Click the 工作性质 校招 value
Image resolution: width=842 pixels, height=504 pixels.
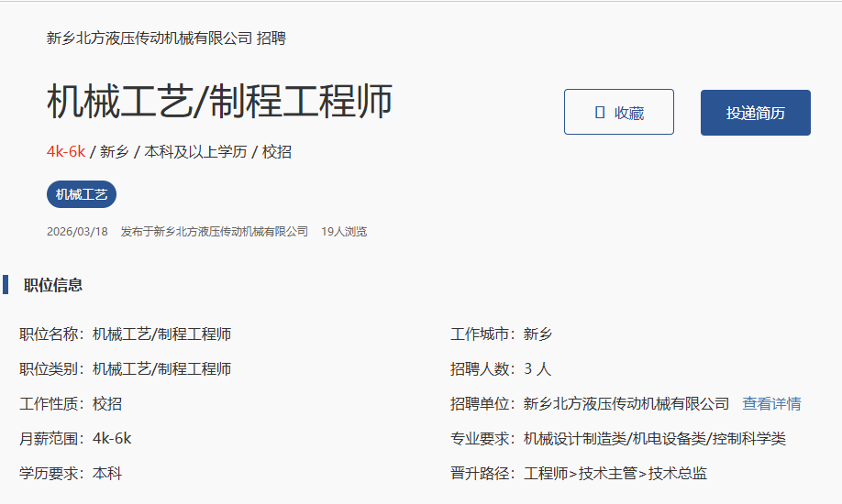pos(107,404)
